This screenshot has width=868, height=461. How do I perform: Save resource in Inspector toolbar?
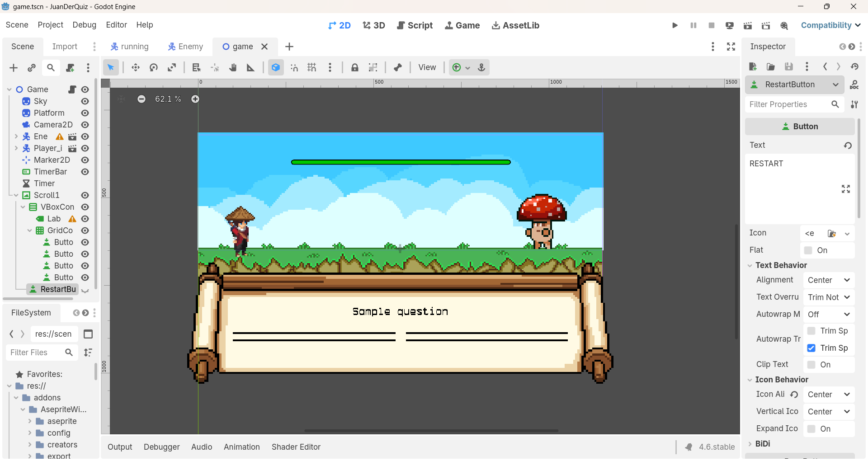789,66
